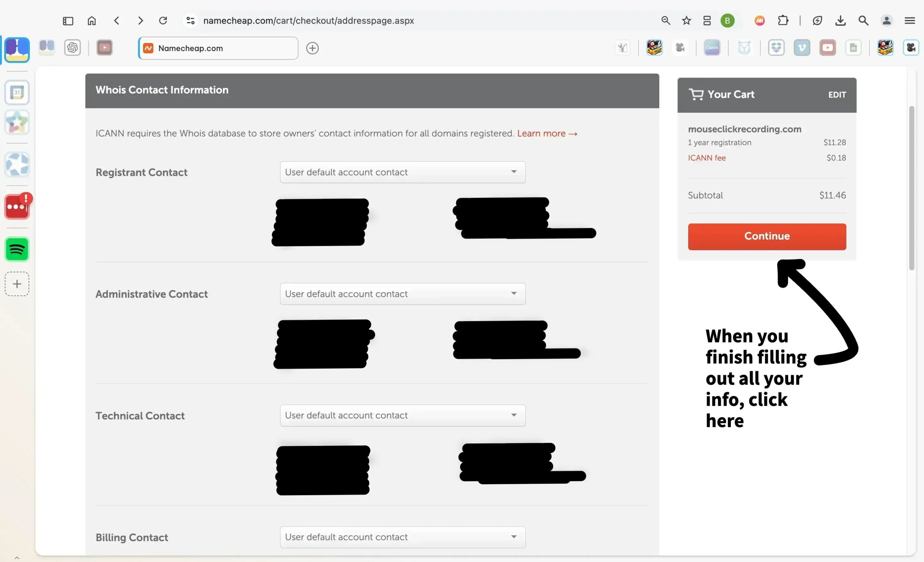924x562 pixels.
Task: Click the browser reload page icon
Action: pos(163,20)
